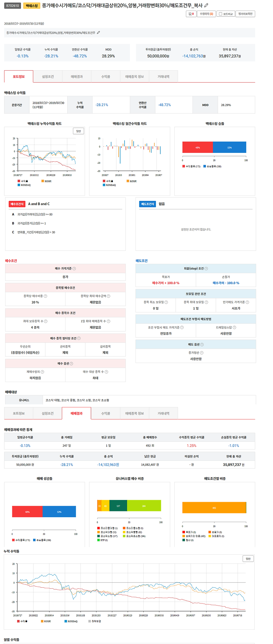Open 평가지표확인 button
The image size is (273, 644).
click(245, 14)
